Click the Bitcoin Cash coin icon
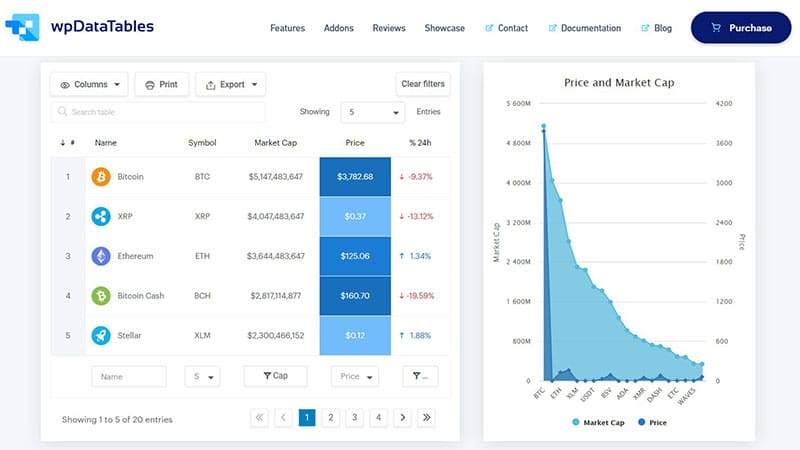Viewport: 800px width, 450px height. (x=101, y=296)
